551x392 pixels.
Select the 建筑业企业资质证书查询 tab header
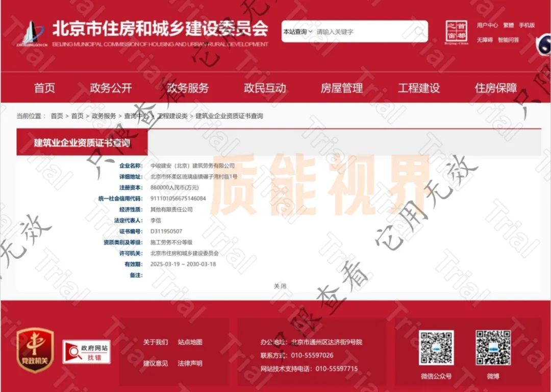click(x=82, y=143)
